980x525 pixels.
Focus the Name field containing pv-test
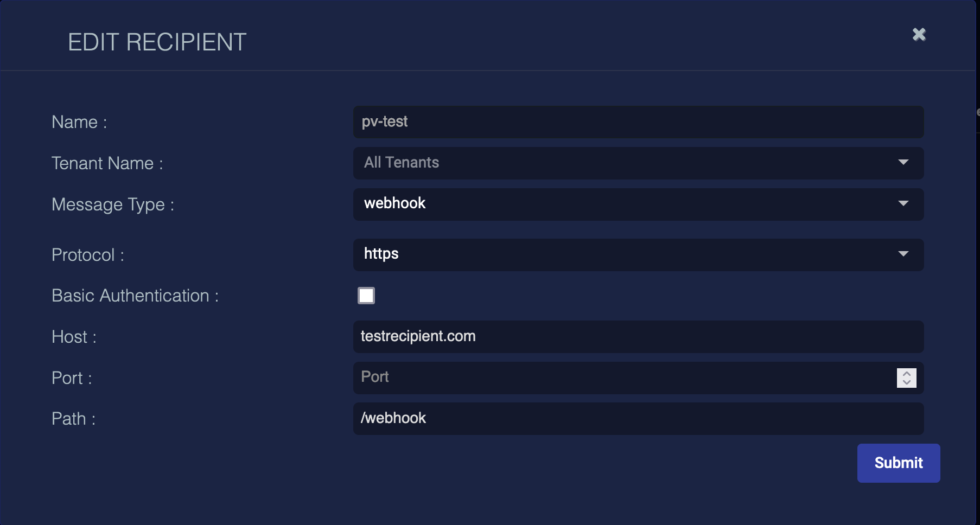(638, 122)
